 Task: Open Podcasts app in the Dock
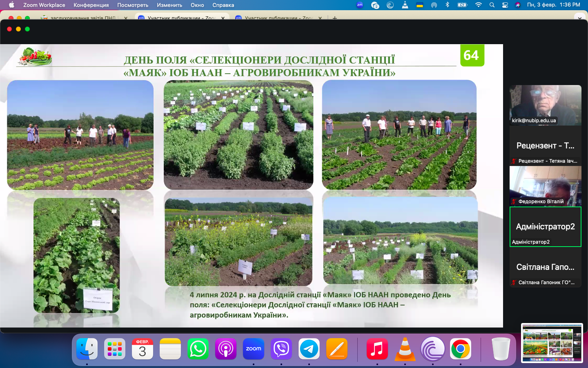[225, 349]
